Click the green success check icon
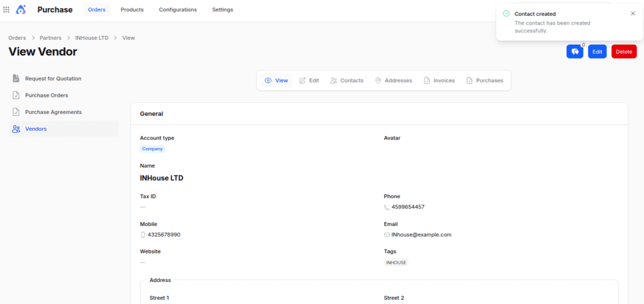The image size is (644, 304). 506,14
